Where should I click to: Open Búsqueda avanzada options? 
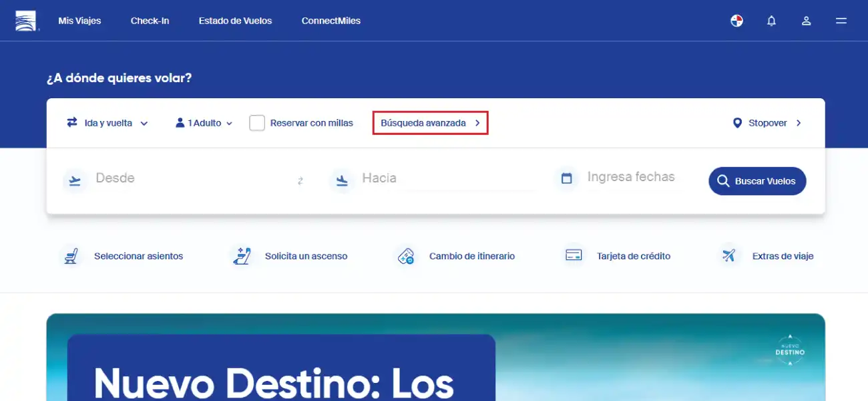430,123
